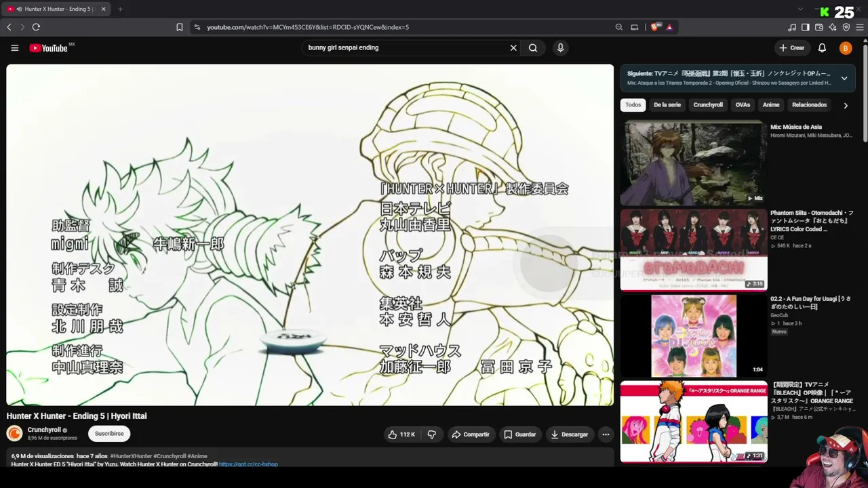Open site settings icon in address bar

197,27
